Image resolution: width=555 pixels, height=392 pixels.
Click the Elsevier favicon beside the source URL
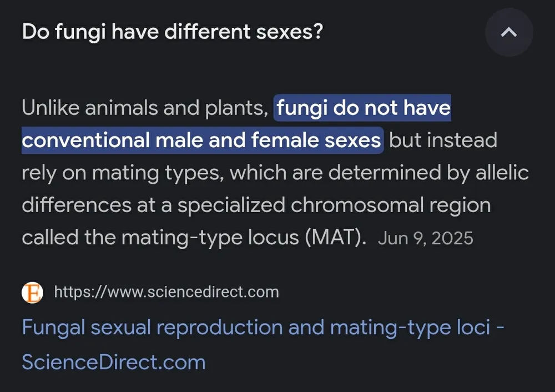33,293
